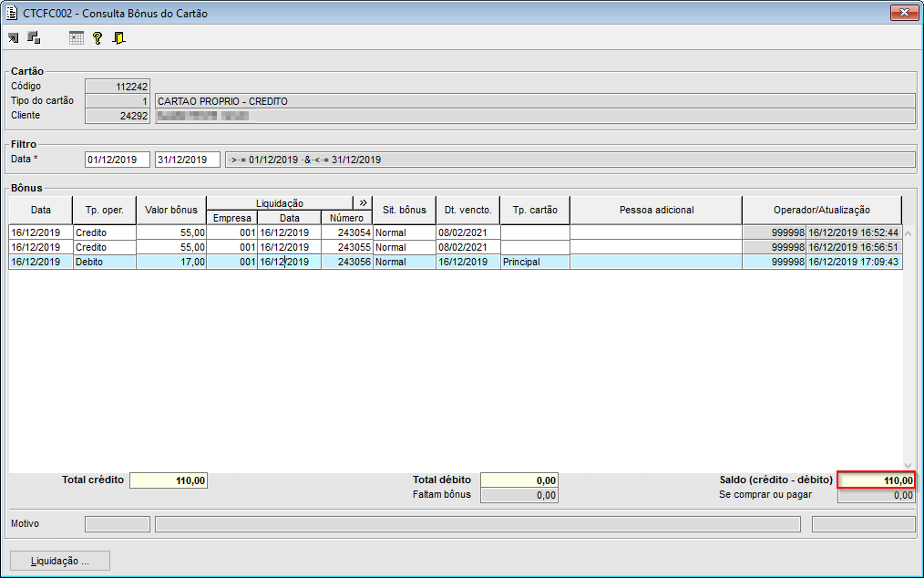
Task: Click the due date 16/12/2019 in Debito row
Action: click(467, 262)
